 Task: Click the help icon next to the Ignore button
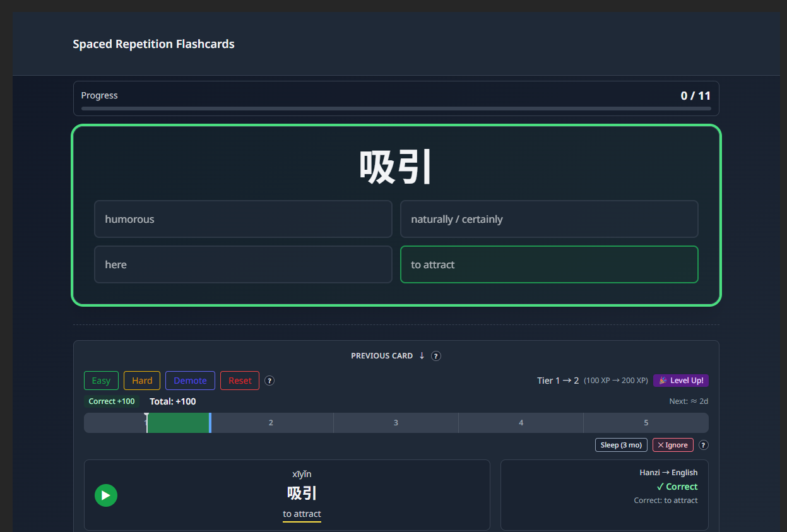(x=703, y=445)
